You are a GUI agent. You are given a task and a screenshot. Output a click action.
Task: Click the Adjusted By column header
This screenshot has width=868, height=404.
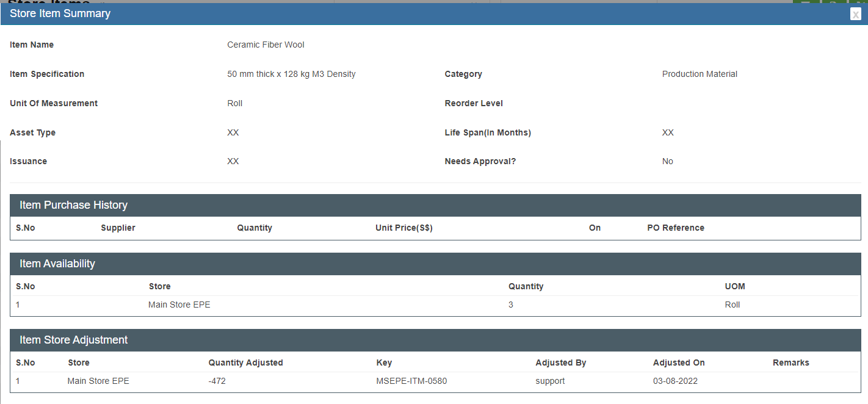[x=560, y=363]
